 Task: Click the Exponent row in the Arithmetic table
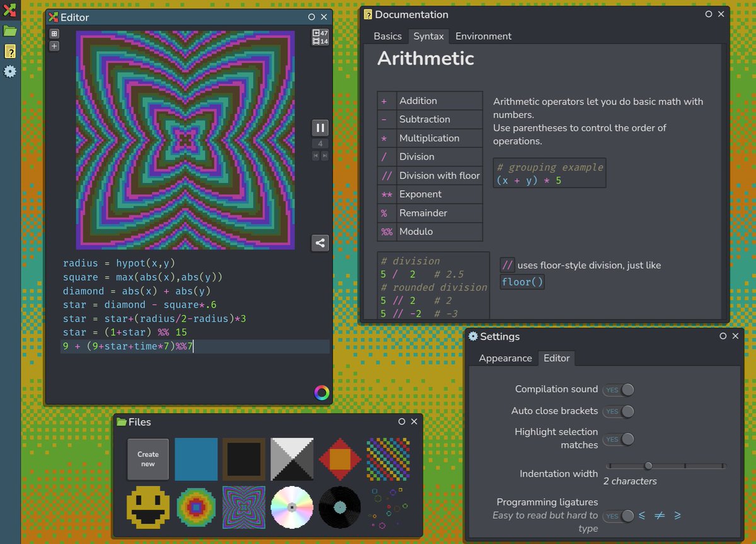(x=430, y=194)
